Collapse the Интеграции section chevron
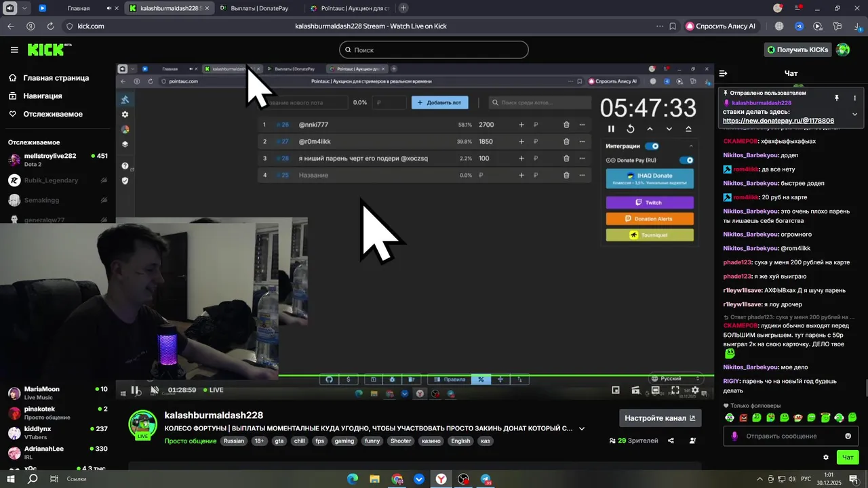This screenshot has width=868, height=488. (691, 146)
